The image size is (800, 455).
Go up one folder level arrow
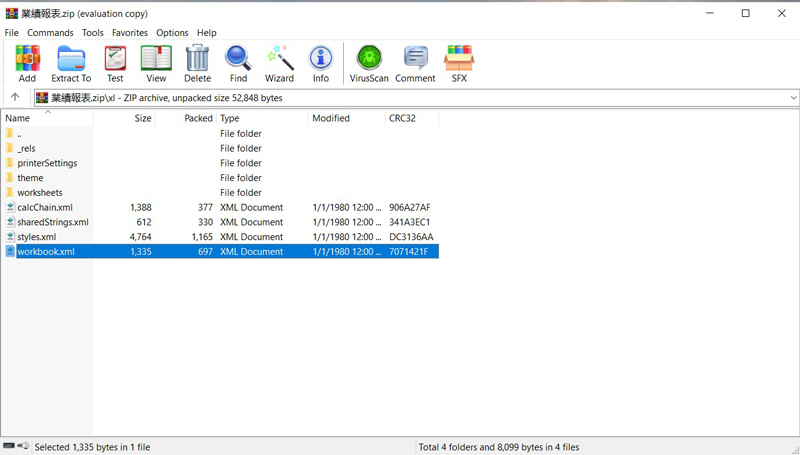[x=15, y=98]
